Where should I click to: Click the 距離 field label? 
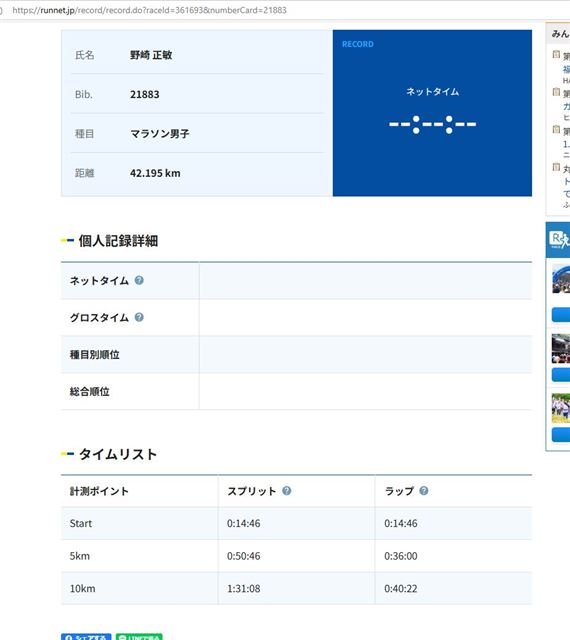click(85, 173)
